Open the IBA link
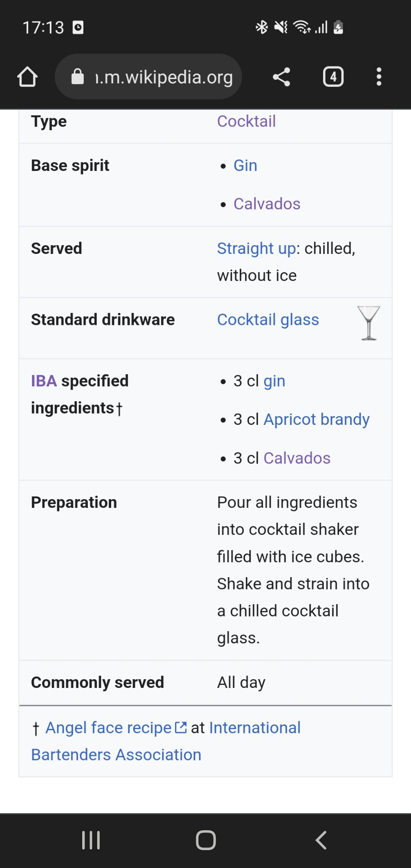The image size is (411, 868). point(44,381)
